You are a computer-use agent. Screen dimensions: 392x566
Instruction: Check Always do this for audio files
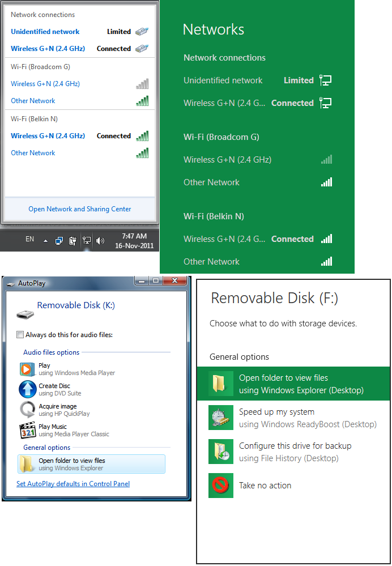(20, 335)
